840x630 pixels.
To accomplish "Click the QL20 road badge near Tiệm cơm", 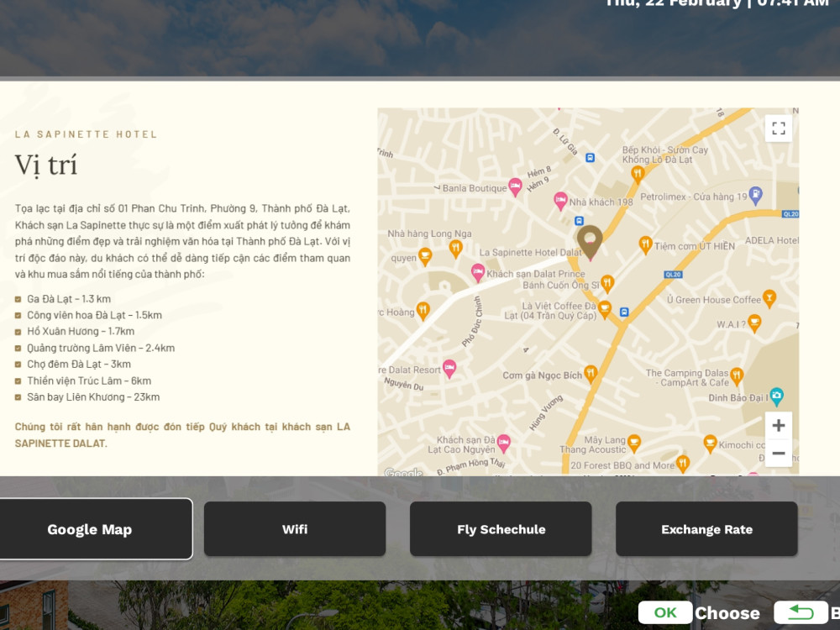I will point(673,275).
